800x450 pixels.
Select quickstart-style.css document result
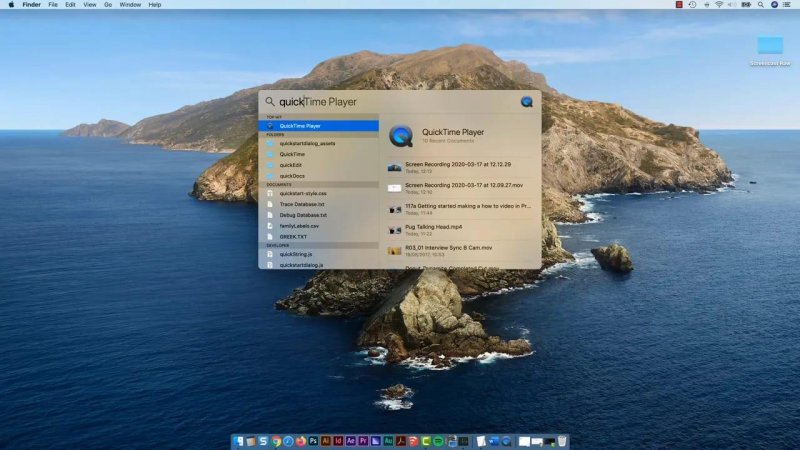[x=318, y=193]
